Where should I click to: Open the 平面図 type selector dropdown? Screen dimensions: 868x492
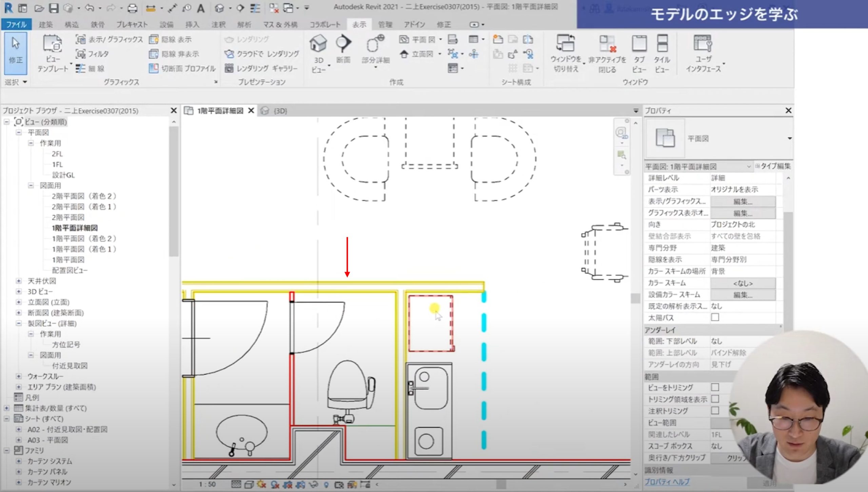(x=789, y=138)
